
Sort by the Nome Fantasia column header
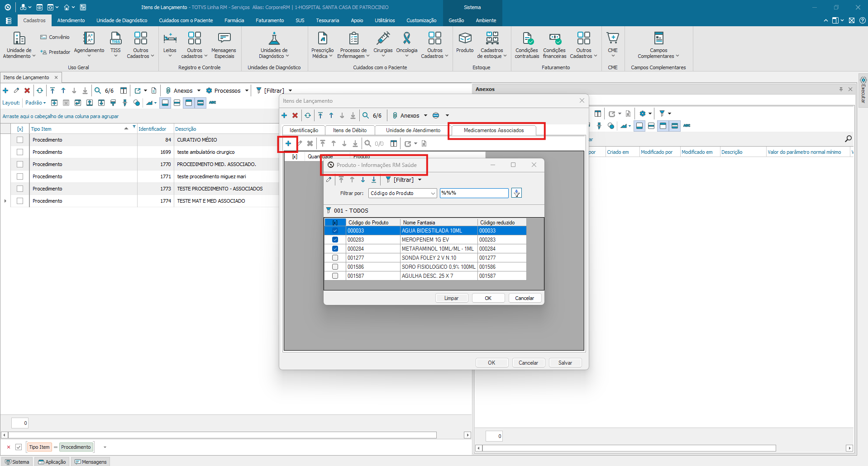click(439, 223)
